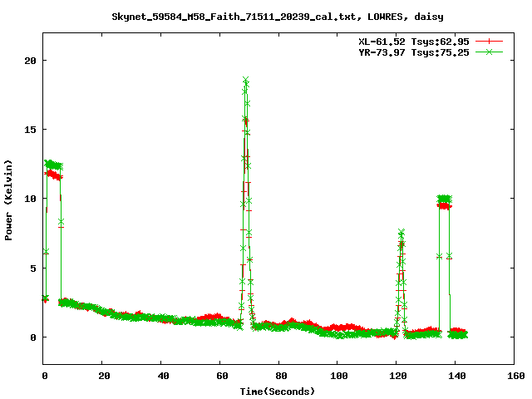Click x-axis tick label 80
This screenshot has width=532, height=399.
point(281,376)
